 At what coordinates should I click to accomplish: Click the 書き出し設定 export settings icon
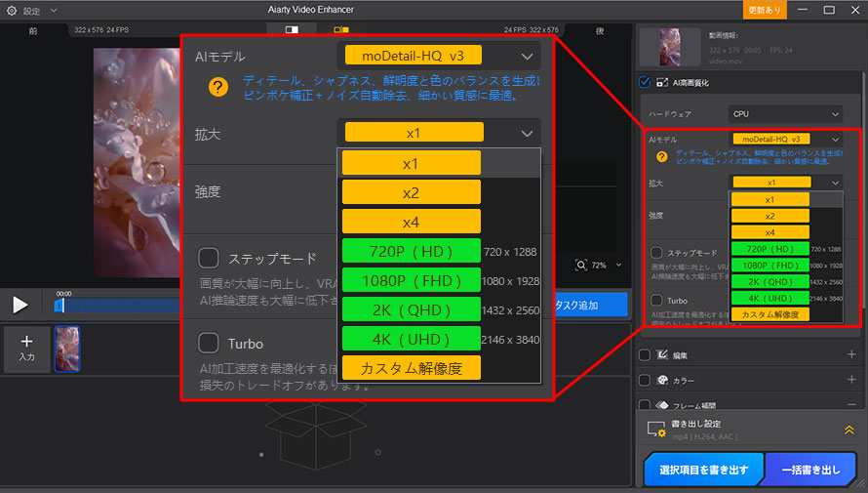click(656, 430)
